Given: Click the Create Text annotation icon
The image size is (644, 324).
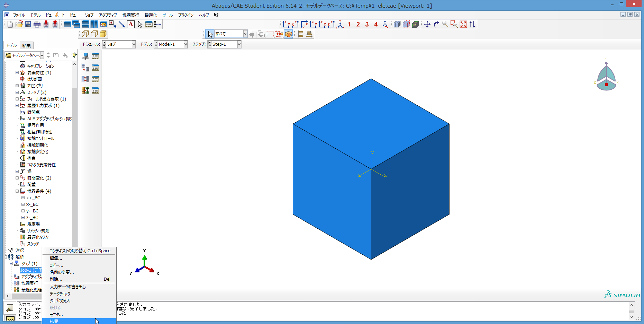Looking at the screenshot, I should [112, 24].
